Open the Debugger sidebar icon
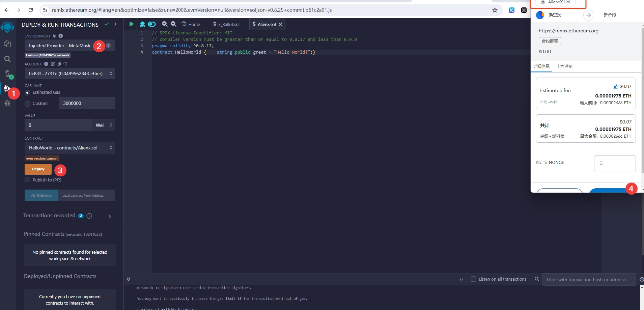Image resolution: width=644 pixels, height=310 pixels. (x=7, y=103)
